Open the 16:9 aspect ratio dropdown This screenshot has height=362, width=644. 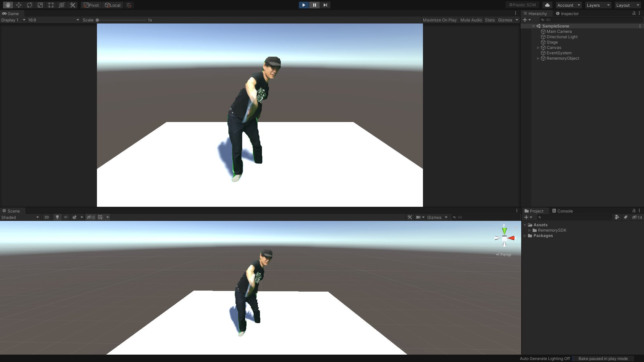point(53,20)
